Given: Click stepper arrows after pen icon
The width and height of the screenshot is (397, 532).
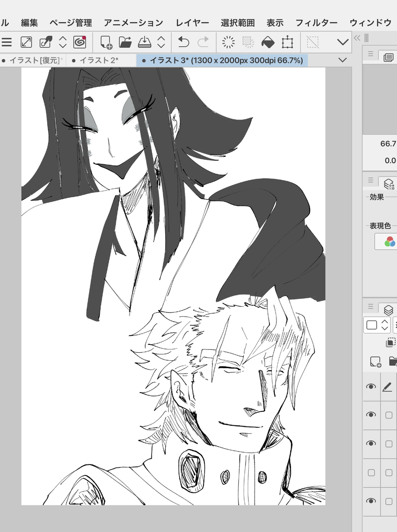Looking at the screenshot, I should coord(63,42).
